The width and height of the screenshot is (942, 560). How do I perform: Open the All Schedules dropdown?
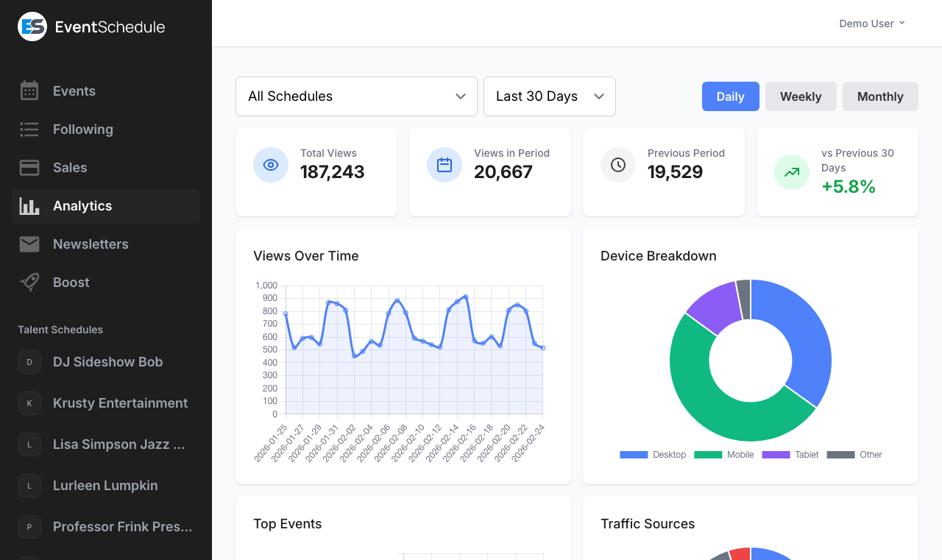point(355,96)
